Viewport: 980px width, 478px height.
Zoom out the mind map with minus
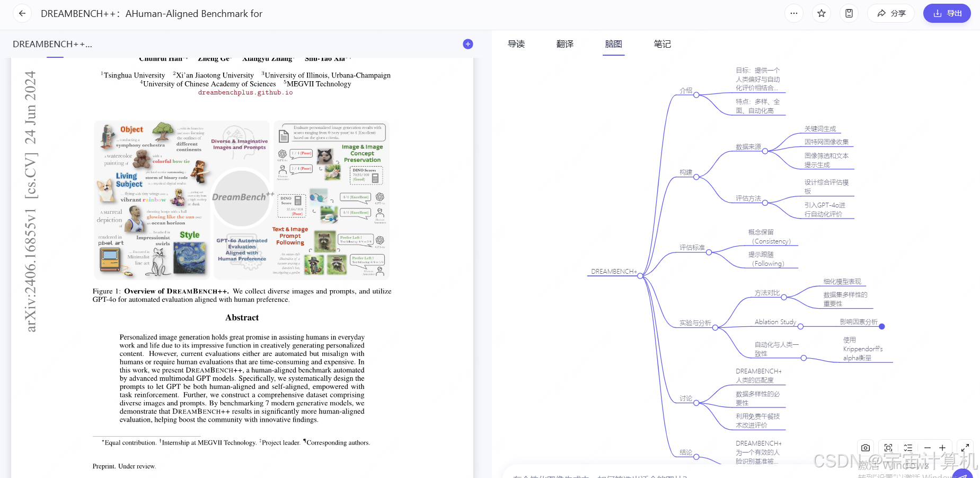coord(927,448)
